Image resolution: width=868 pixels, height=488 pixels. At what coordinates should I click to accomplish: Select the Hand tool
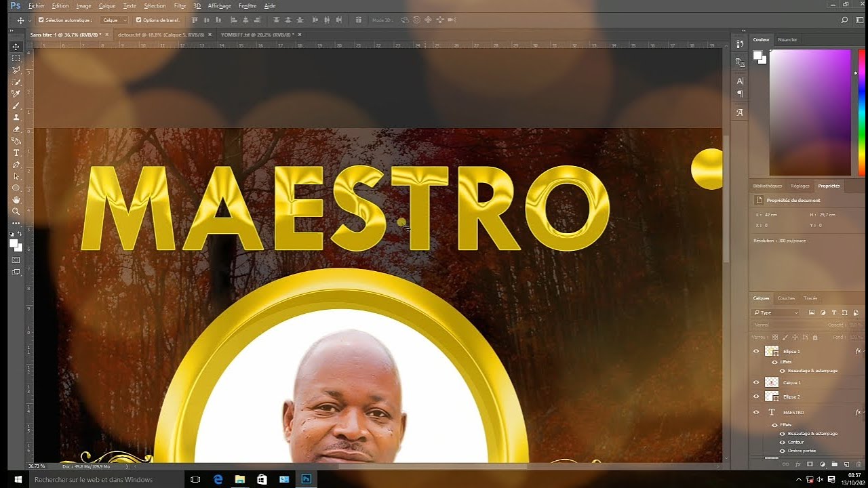pyautogui.click(x=16, y=200)
